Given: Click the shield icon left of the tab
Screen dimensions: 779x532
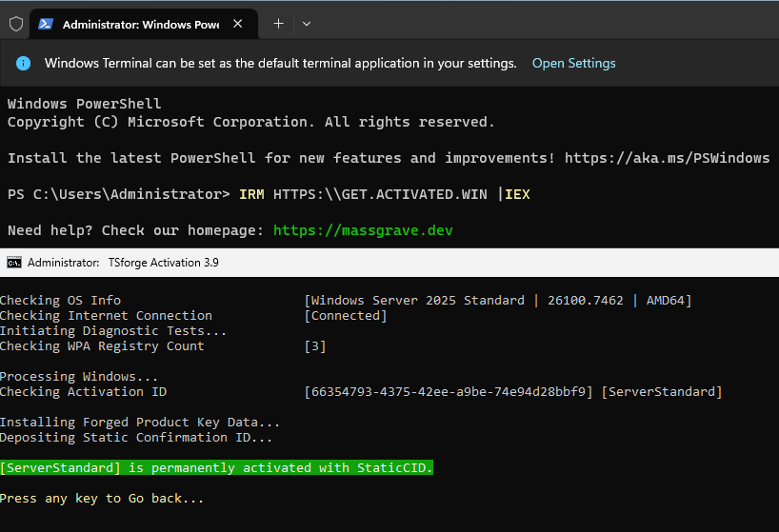Looking at the screenshot, I should pyautogui.click(x=16, y=24).
